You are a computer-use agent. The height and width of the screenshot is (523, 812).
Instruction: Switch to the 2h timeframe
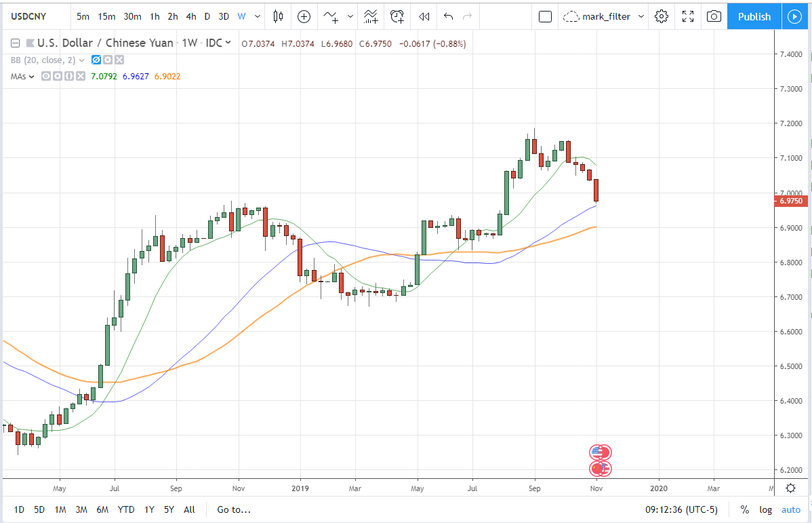[x=173, y=16]
